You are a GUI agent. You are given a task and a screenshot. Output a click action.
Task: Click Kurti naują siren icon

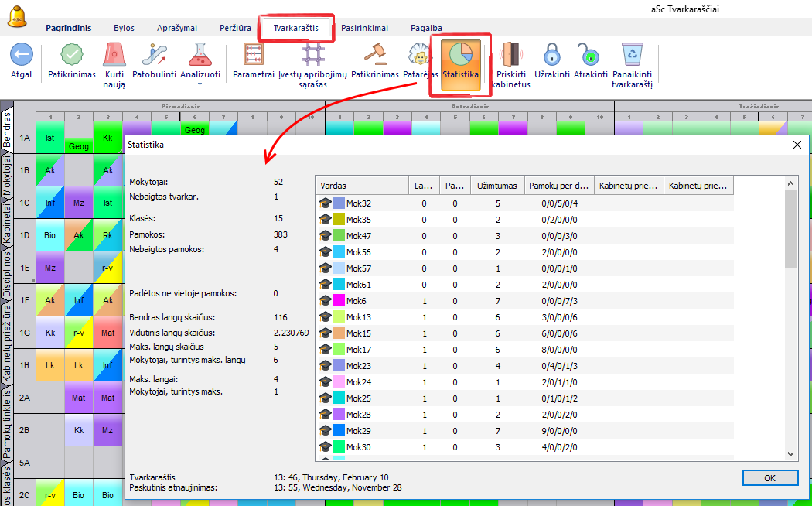tap(114, 56)
